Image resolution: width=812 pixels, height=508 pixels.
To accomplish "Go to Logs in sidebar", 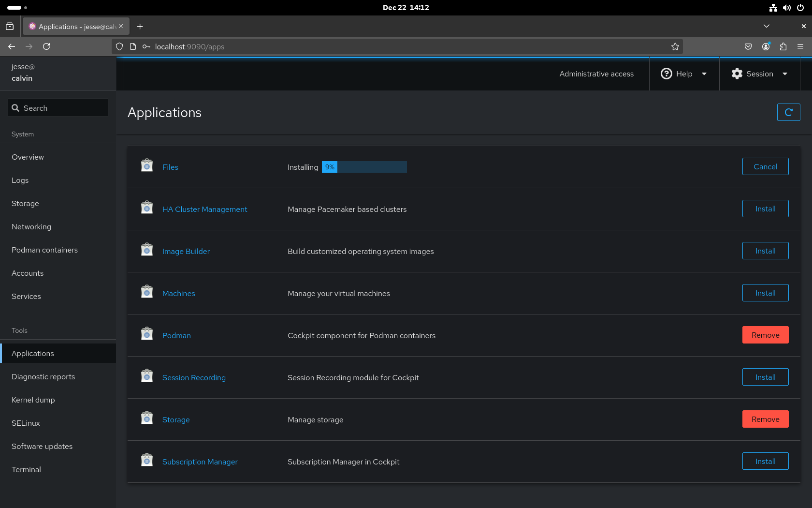I will [x=58, y=180].
